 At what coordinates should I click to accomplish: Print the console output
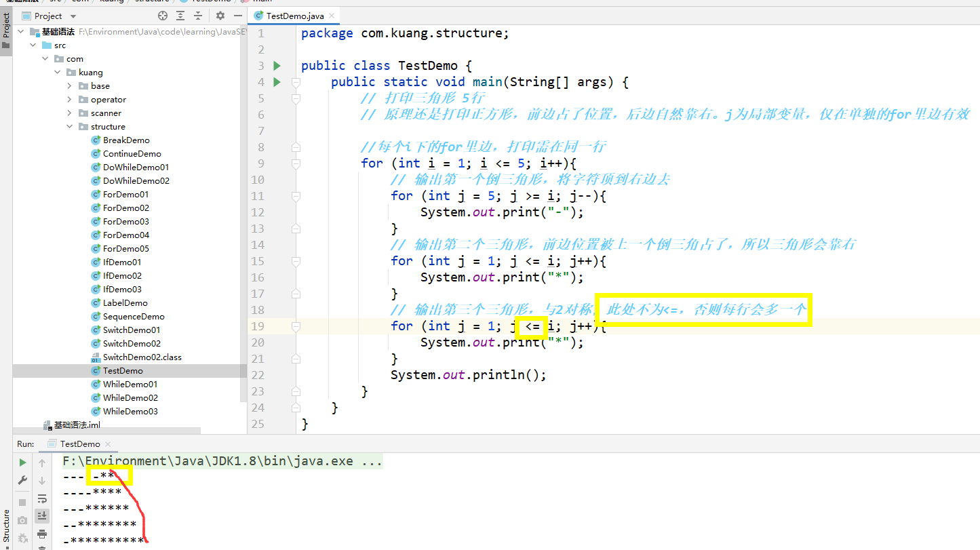(x=42, y=534)
